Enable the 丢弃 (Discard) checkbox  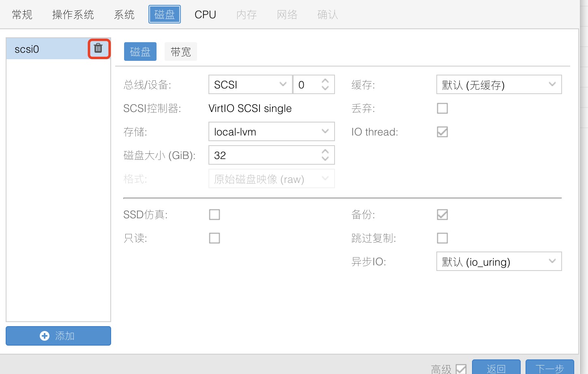click(442, 108)
